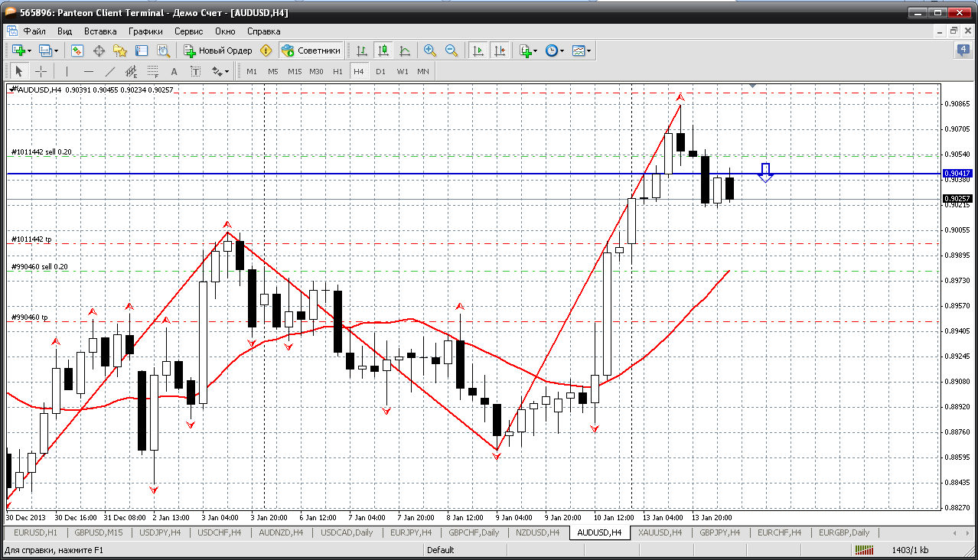Open the Profiles icon in the toolbar
The height and width of the screenshot is (560, 978).
45,50
